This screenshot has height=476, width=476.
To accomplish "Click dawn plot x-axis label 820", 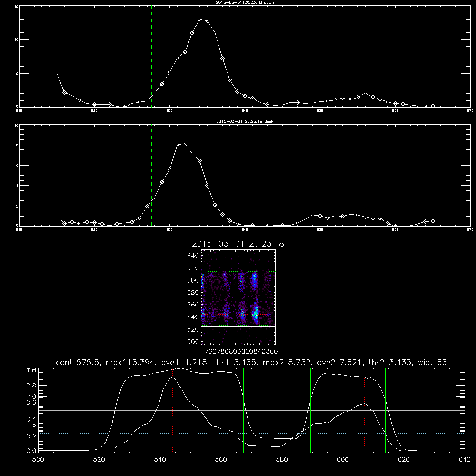I will click(94, 111).
